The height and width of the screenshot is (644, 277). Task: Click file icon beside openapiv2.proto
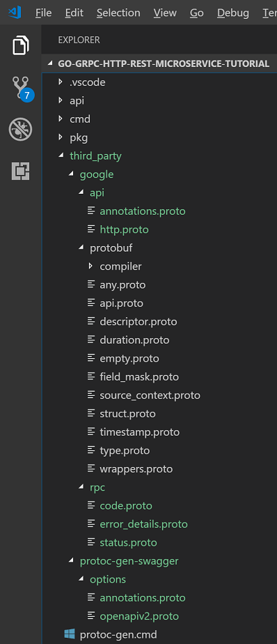(x=91, y=615)
